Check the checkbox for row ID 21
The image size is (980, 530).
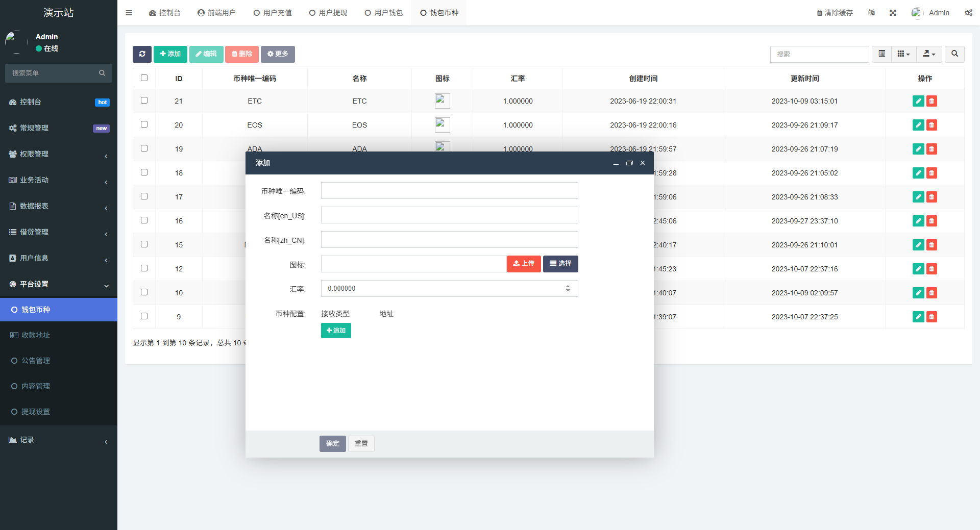[144, 100]
